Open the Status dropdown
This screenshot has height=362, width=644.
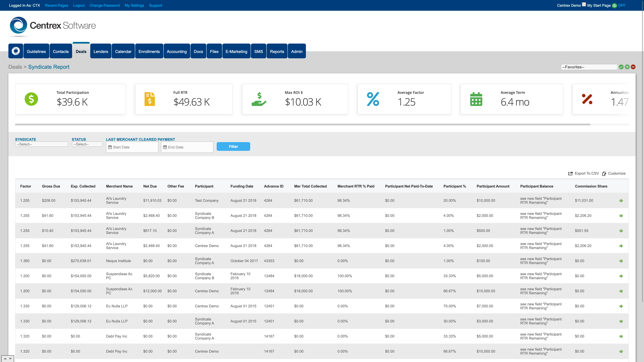point(87,144)
